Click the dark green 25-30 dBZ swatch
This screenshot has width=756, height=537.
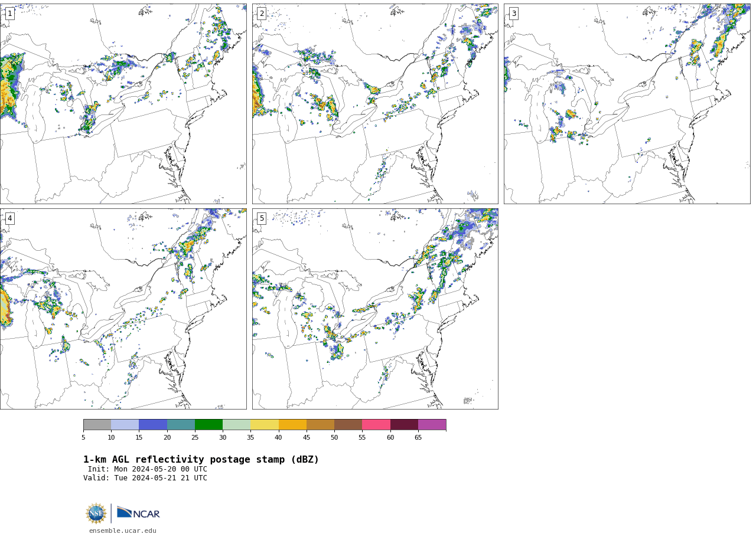click(208, 425)
